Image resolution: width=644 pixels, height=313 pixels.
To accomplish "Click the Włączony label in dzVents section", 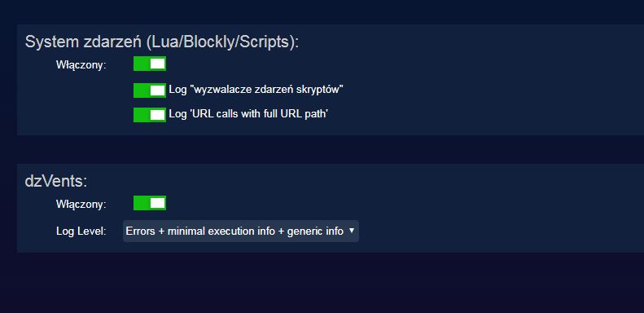I will pos(81,205).
